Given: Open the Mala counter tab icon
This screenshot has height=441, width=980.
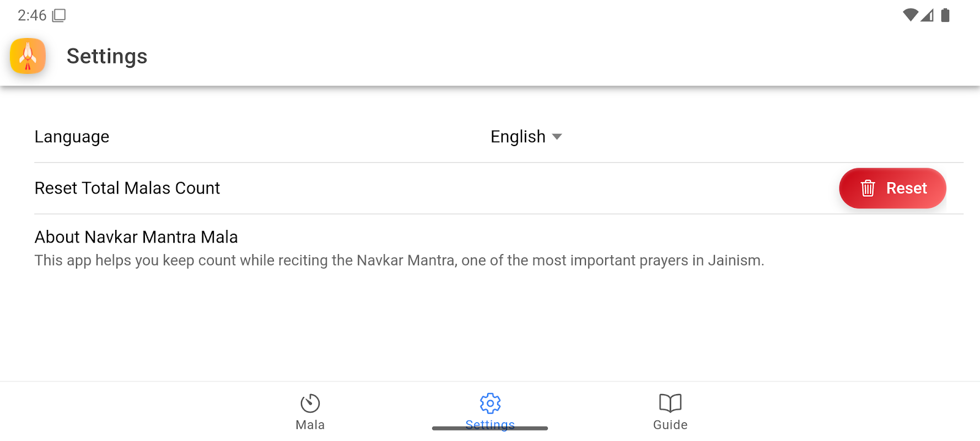Looking at the screenshot, I should pyautogui.click(x=310, y=403).
